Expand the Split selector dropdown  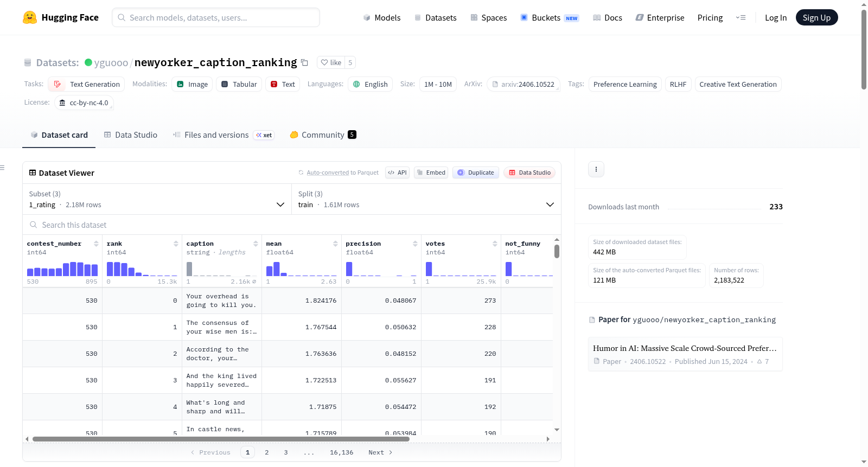point(426,200)
